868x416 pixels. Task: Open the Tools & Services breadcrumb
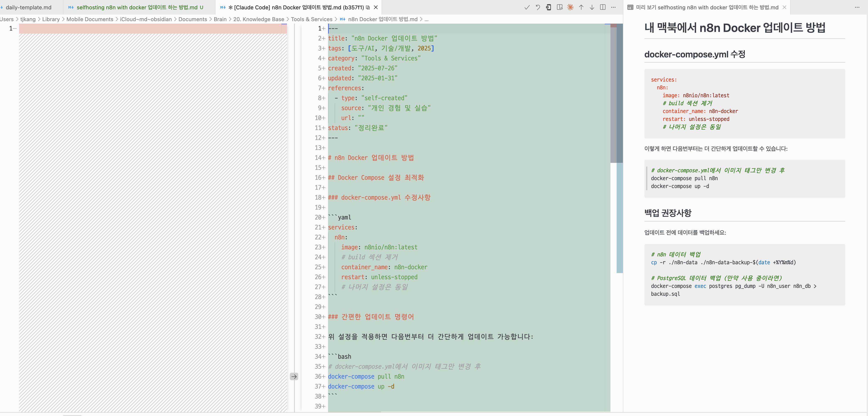[x=311, y=19]
